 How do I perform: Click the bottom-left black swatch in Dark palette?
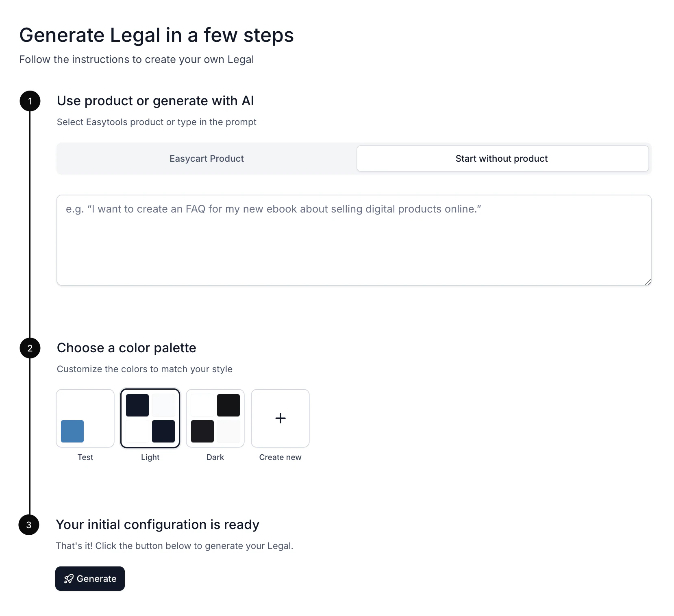(202, 431)
